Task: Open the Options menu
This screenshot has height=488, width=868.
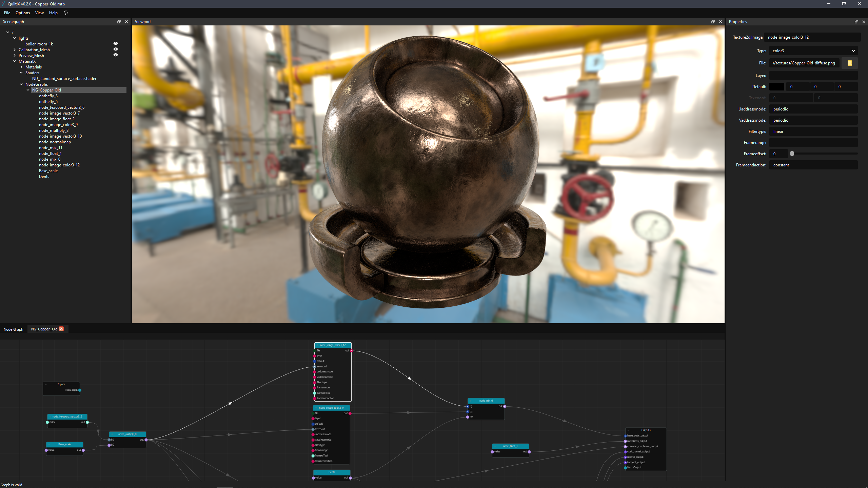Action: point(23,13)
